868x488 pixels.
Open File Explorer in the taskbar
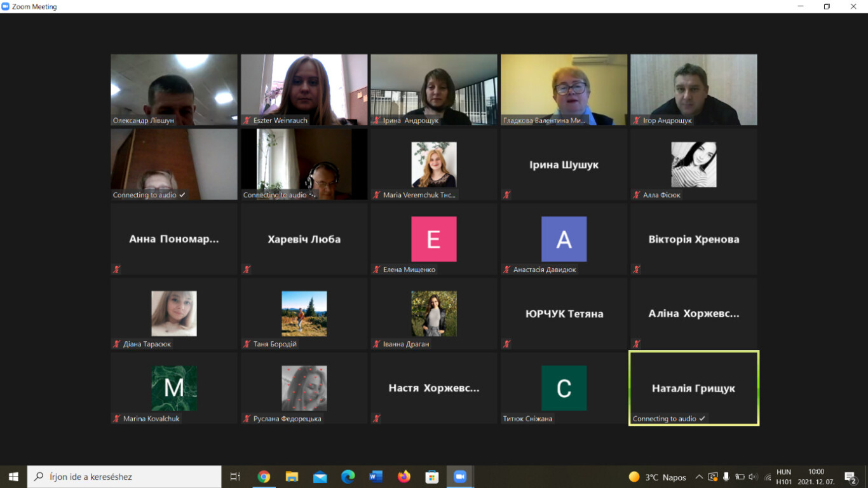[x=292, y=477]
